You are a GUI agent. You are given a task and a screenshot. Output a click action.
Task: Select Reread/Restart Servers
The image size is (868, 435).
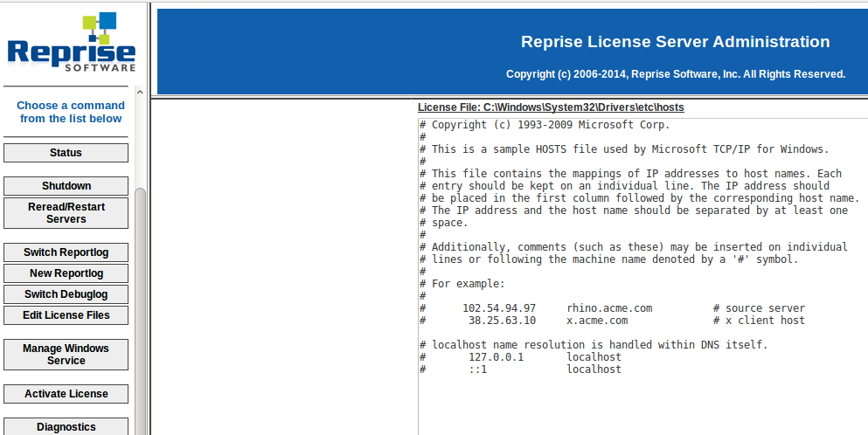(66, 213)
